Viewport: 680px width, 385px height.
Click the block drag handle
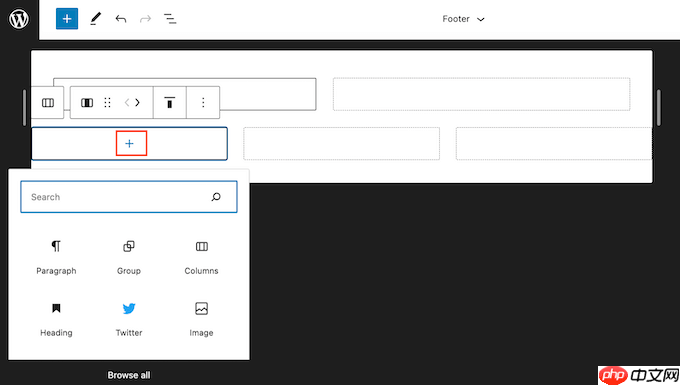[108, 103]
